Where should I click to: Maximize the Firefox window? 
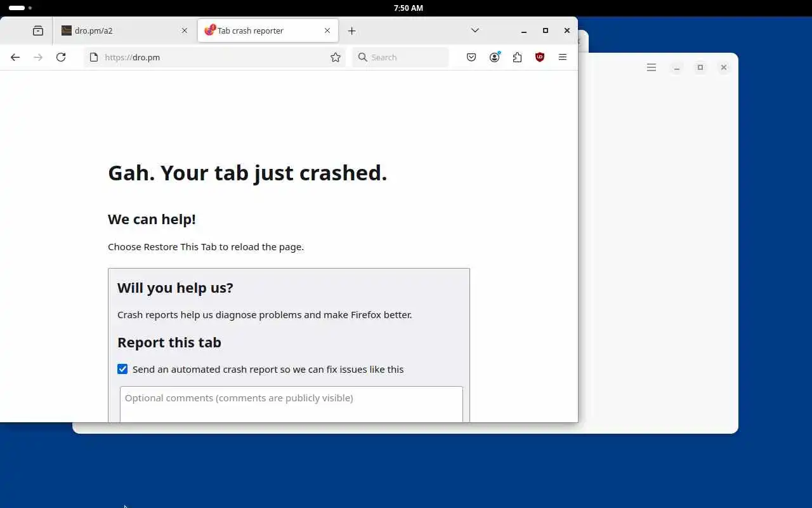click(x=546, y=30)
